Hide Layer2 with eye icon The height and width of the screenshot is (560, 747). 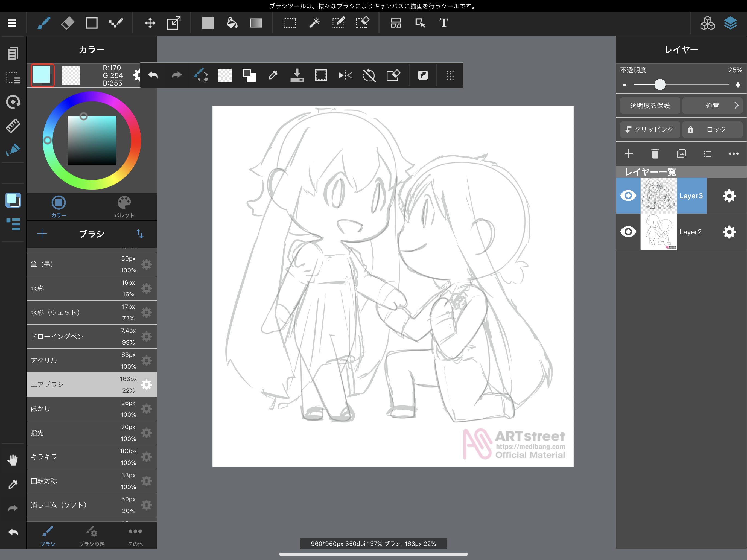[628, 232]
